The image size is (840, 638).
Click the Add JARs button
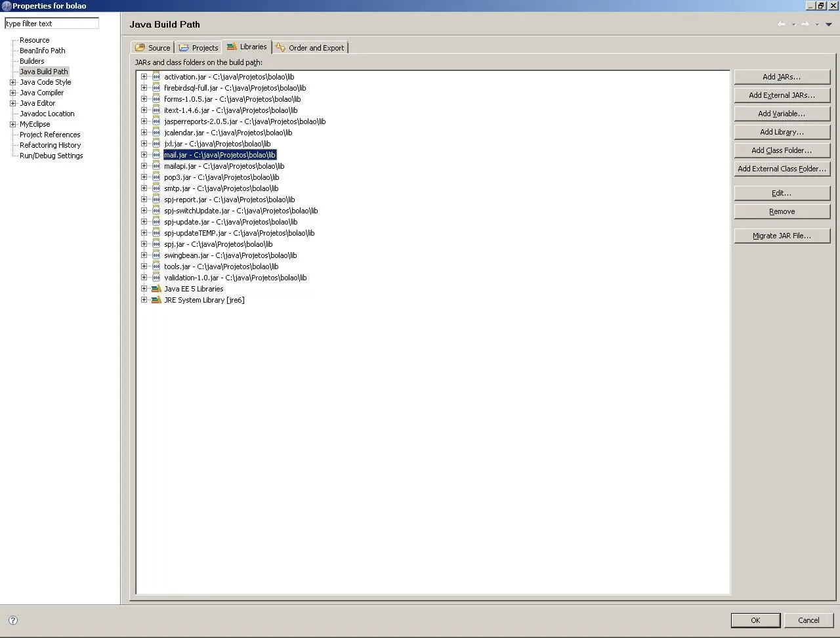tap(782, 77)
